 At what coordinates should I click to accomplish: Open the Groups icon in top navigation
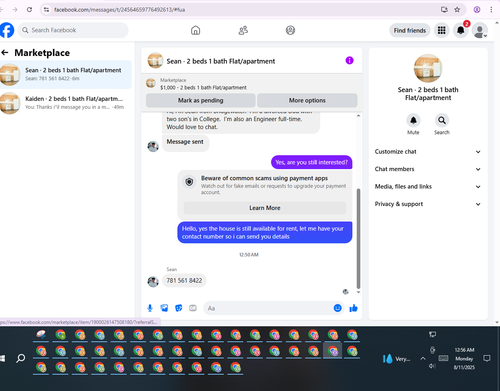pos(290,30)
